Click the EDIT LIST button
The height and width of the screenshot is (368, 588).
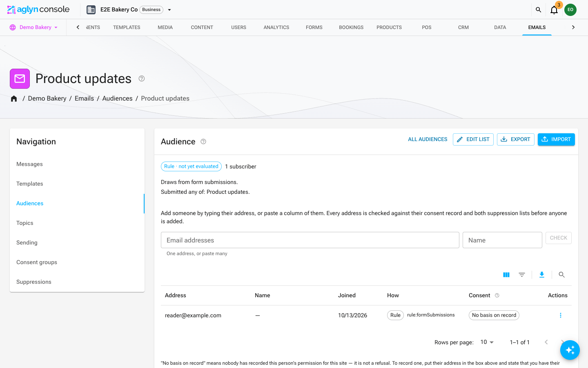(473, 139)
